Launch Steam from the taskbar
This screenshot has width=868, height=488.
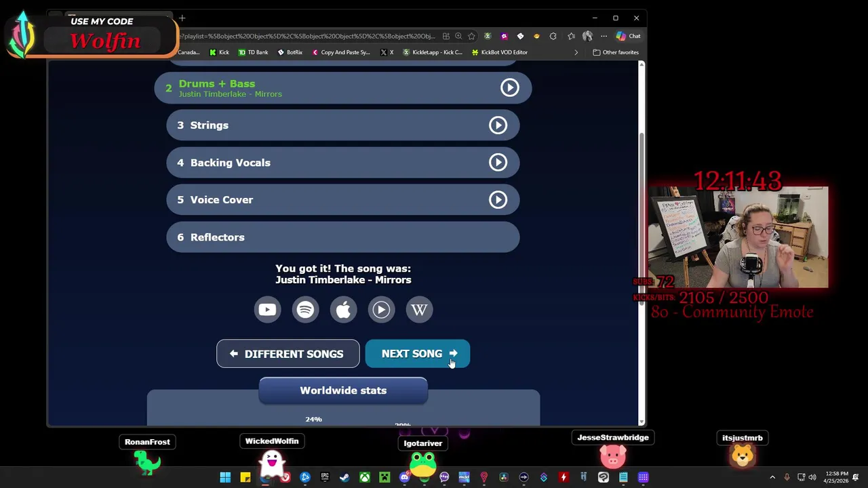pos(344,477)
